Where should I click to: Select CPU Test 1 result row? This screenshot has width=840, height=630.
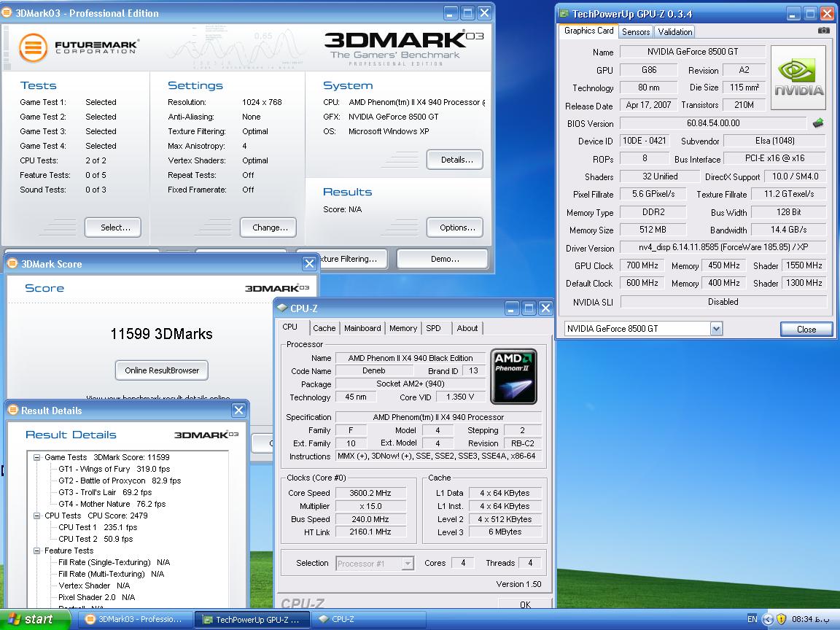98,528
